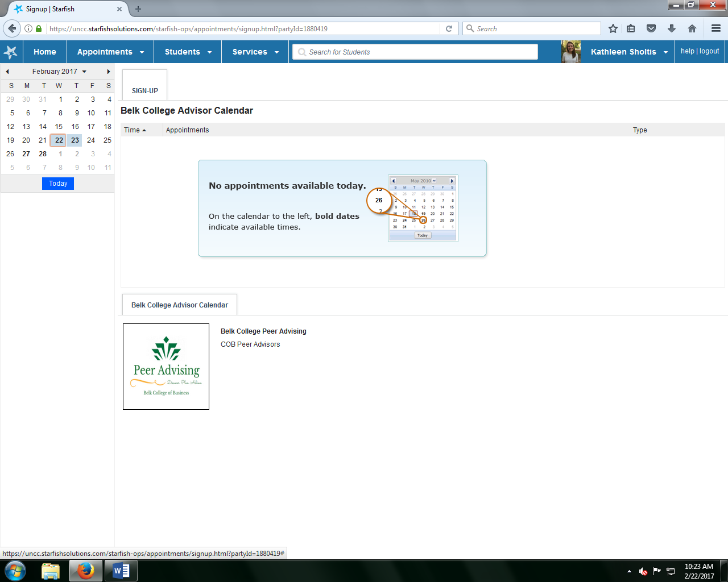Click the Starfish logo icon
The height and width of the screenshot is (582, 728).
(x=11, y=52)
